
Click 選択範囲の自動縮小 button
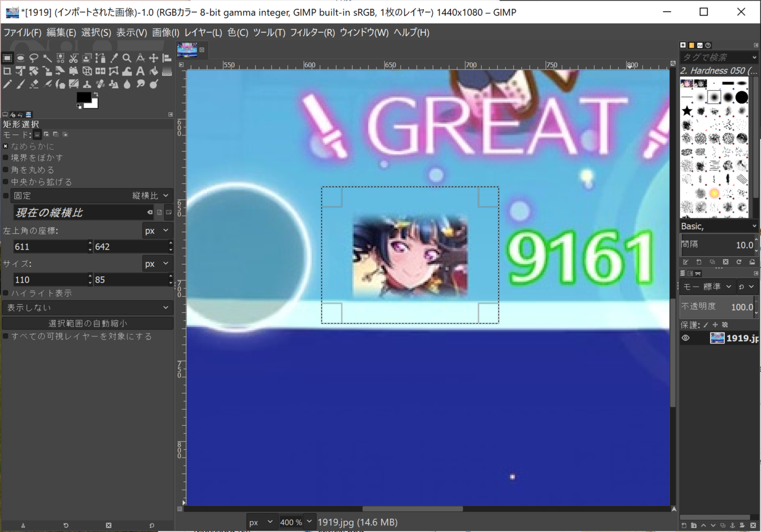pyautogui.click(x=88, y=323)
